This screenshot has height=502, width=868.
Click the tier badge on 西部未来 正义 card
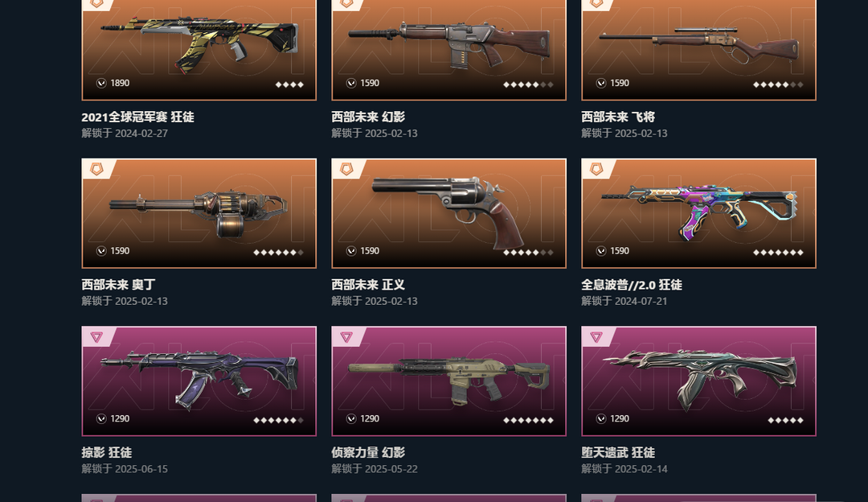(346, 169)
